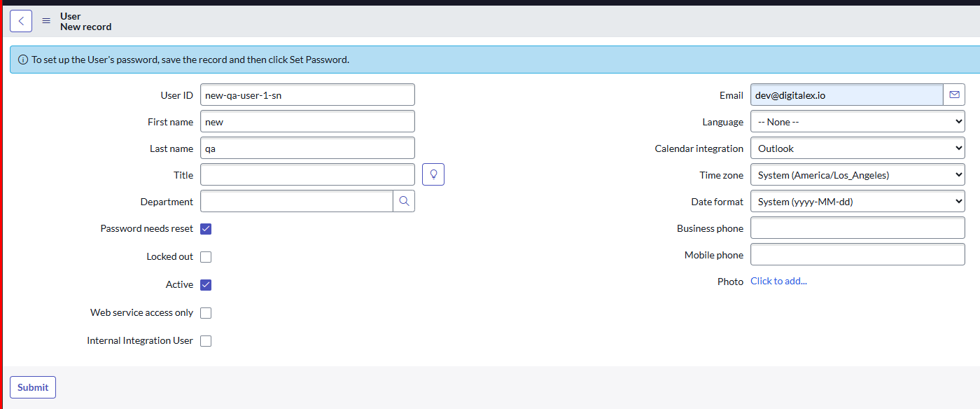
Task: Click the 'Click to add...' photo link
Action: 778,282
